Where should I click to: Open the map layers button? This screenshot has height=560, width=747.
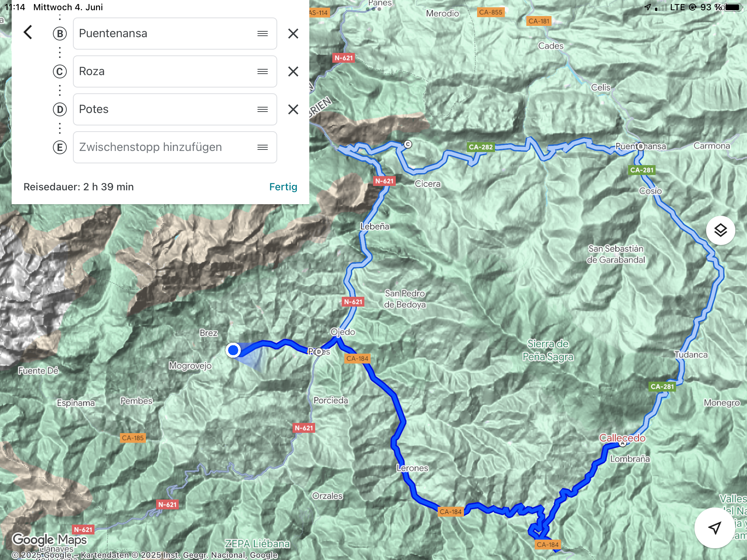pos(720,230)
